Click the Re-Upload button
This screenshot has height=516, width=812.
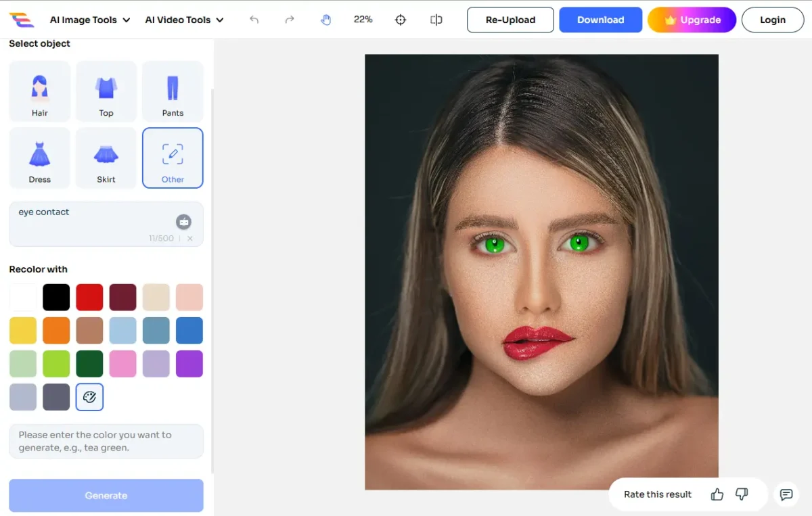510,20
